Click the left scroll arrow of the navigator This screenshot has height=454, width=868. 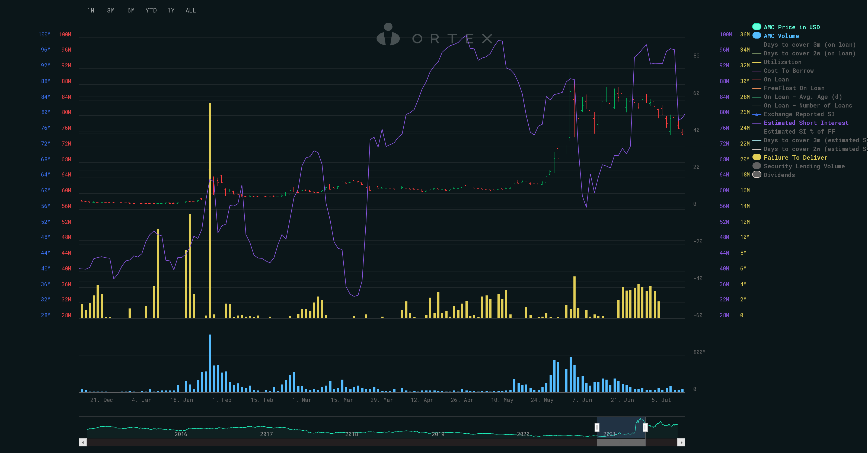click(x=83, y=442)
